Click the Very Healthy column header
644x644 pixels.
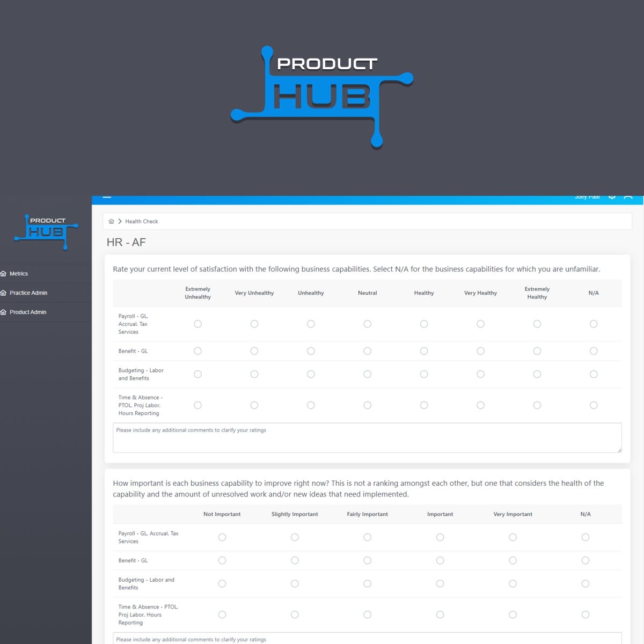[481, 293]
